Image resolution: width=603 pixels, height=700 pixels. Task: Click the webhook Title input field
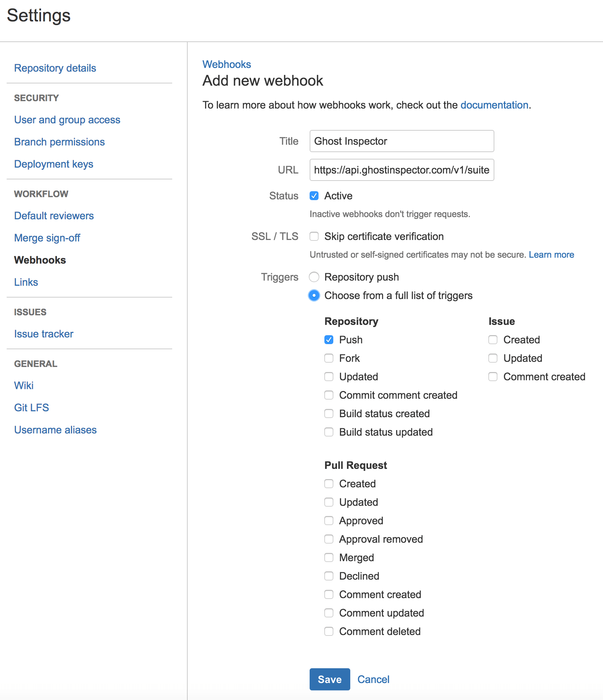point(401,141)
